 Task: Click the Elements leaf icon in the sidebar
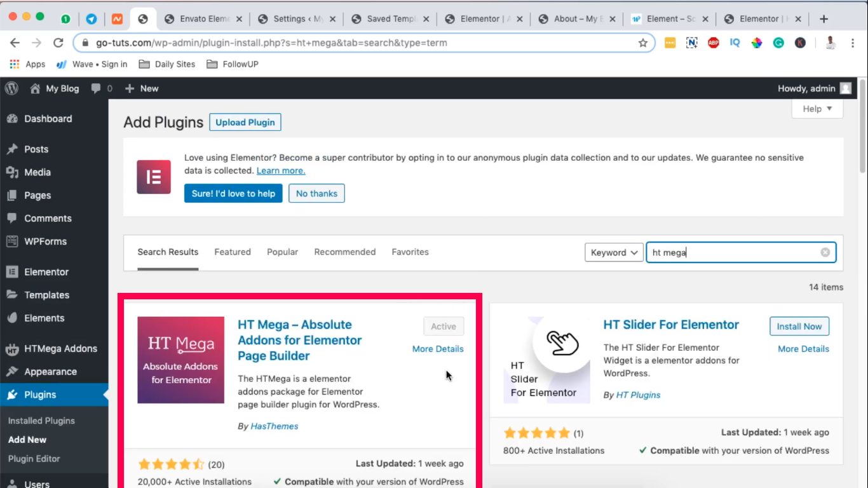click(x=12, y=318)
